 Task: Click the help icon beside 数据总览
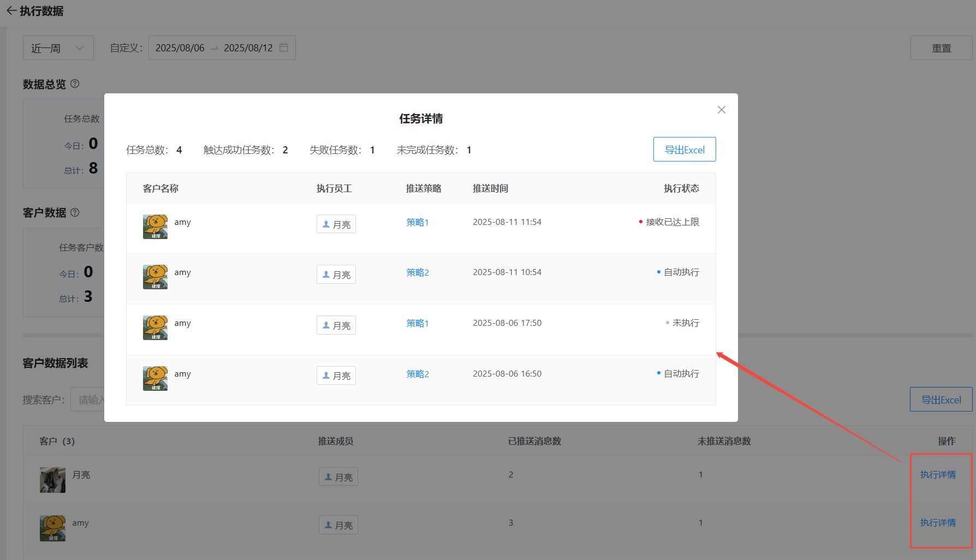point(75,84)
